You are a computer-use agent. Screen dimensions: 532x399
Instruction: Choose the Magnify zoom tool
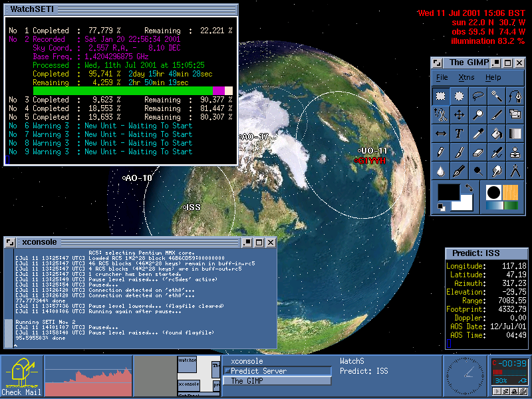[477, 114]
